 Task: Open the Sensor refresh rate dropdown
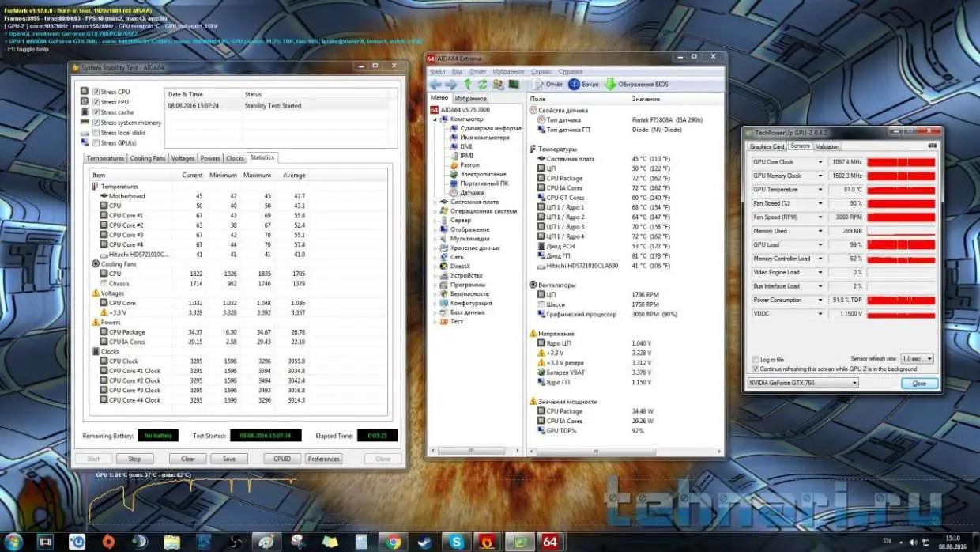pyautogui.click(x=917, y=359)
